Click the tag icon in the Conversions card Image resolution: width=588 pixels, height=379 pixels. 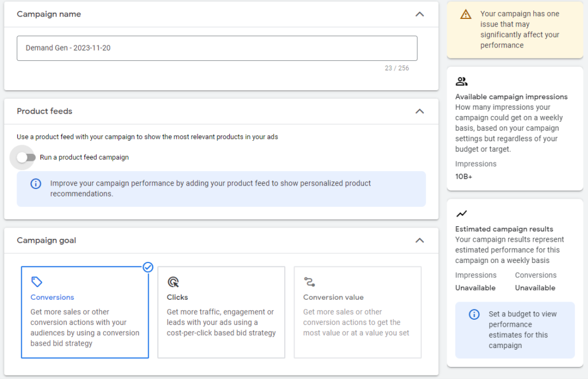[37, 282]
